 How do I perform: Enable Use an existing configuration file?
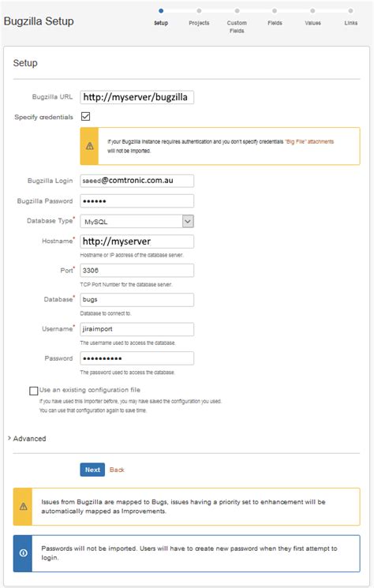tap(33, 391)
